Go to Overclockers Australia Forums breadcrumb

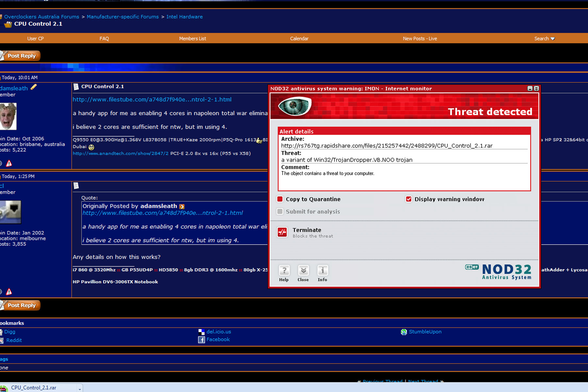tap(41, 17)
